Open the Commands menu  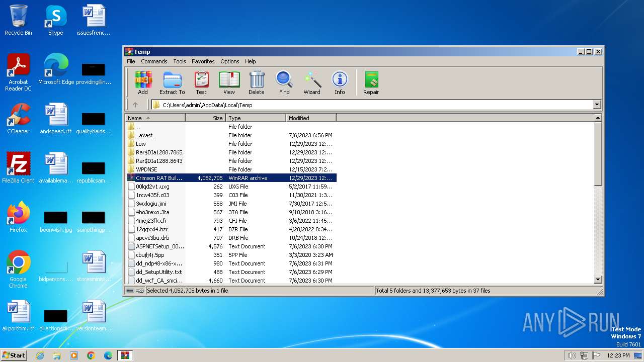154,61
